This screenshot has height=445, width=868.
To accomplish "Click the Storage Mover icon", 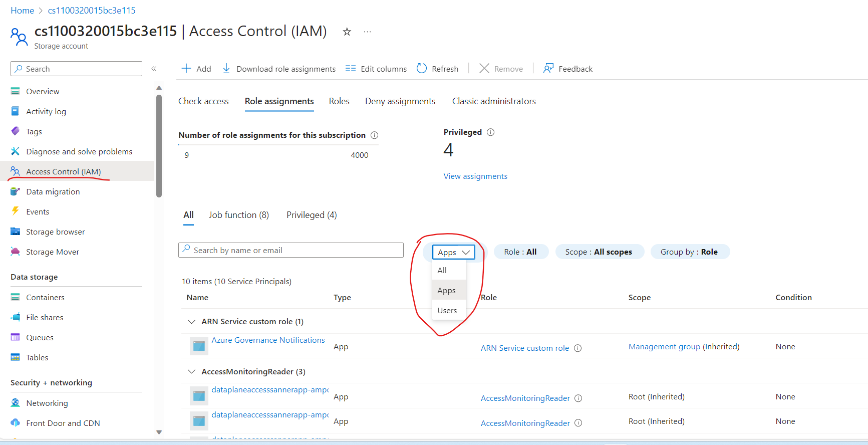I will click(x=16, y=252).
